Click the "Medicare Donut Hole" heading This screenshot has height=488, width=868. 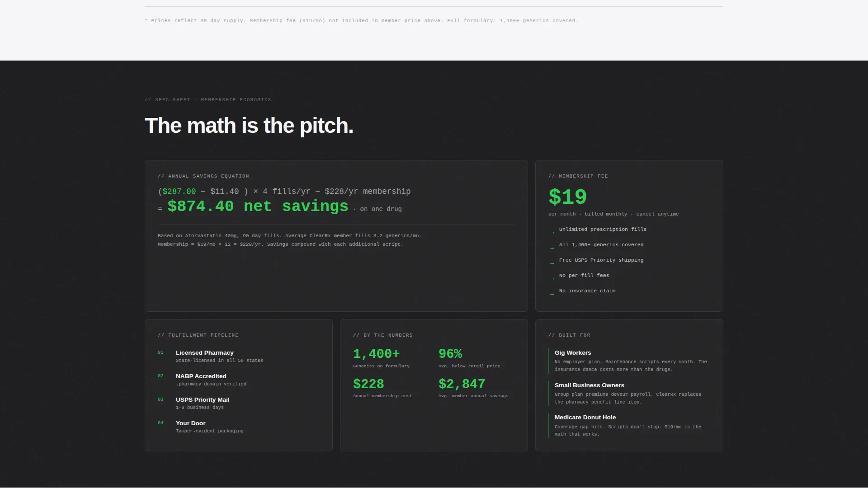click(x=585, y=418)
